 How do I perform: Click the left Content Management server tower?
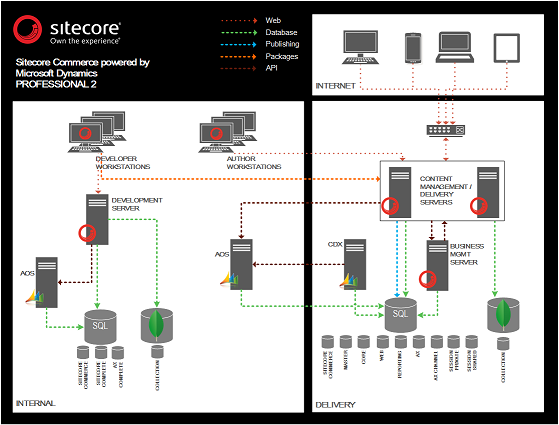(400, 193)
